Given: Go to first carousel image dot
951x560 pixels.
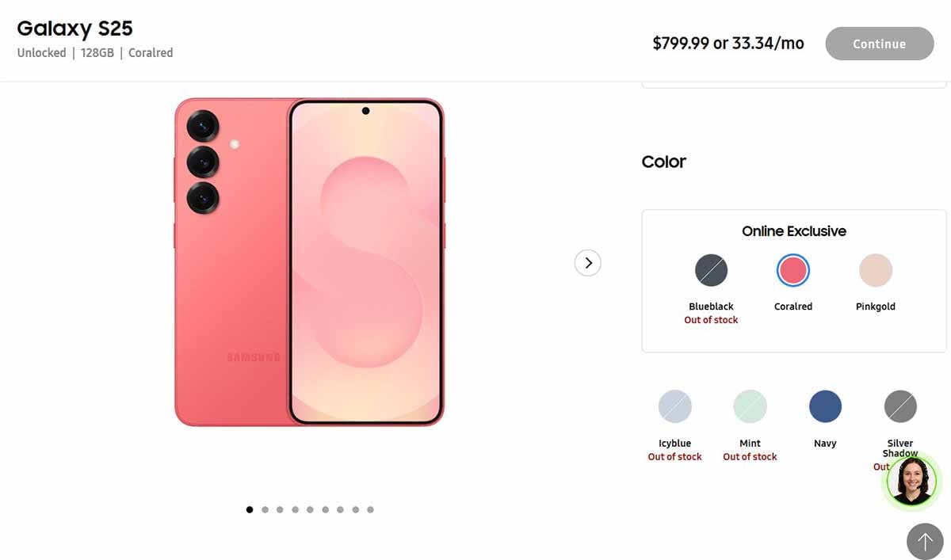Looking at the screenshot, I should (x=250, y=509).
